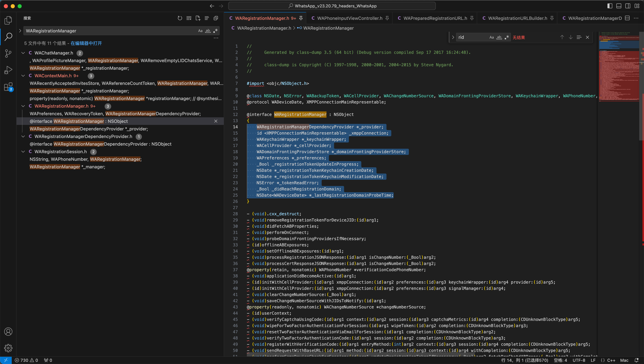Open the Run and Debug view

tap(8, 70)
